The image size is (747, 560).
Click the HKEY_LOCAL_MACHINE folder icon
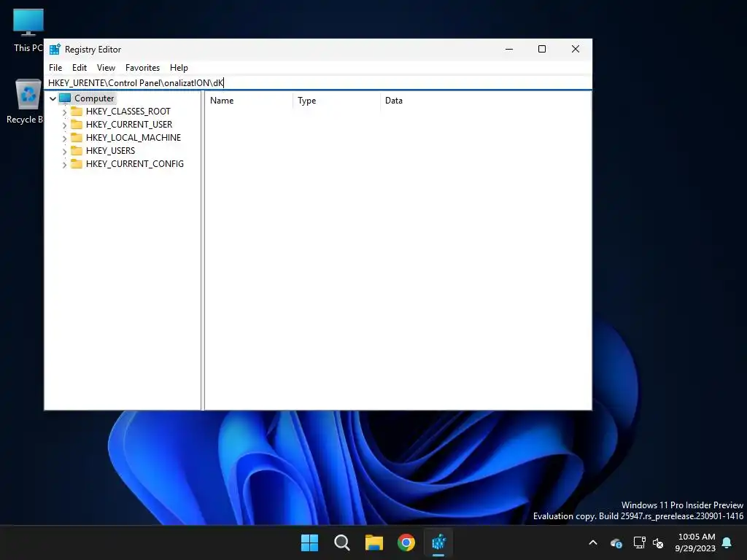[76, 138]
